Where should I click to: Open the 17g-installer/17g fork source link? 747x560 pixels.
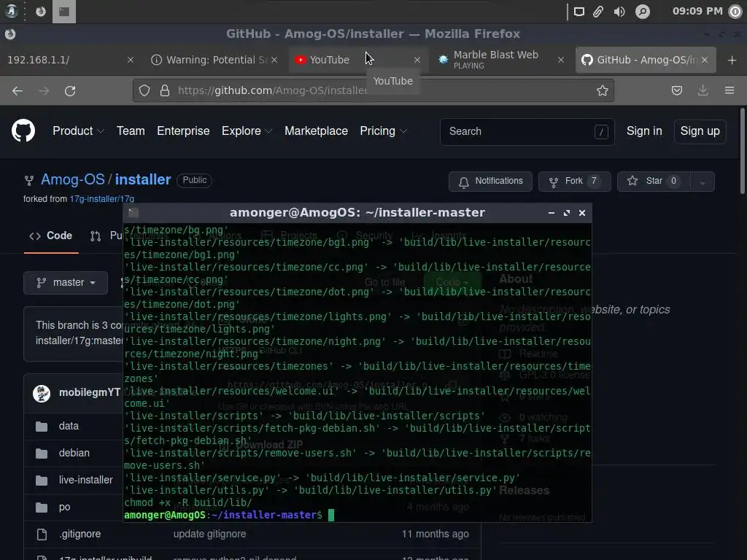(x=102, y=199)
